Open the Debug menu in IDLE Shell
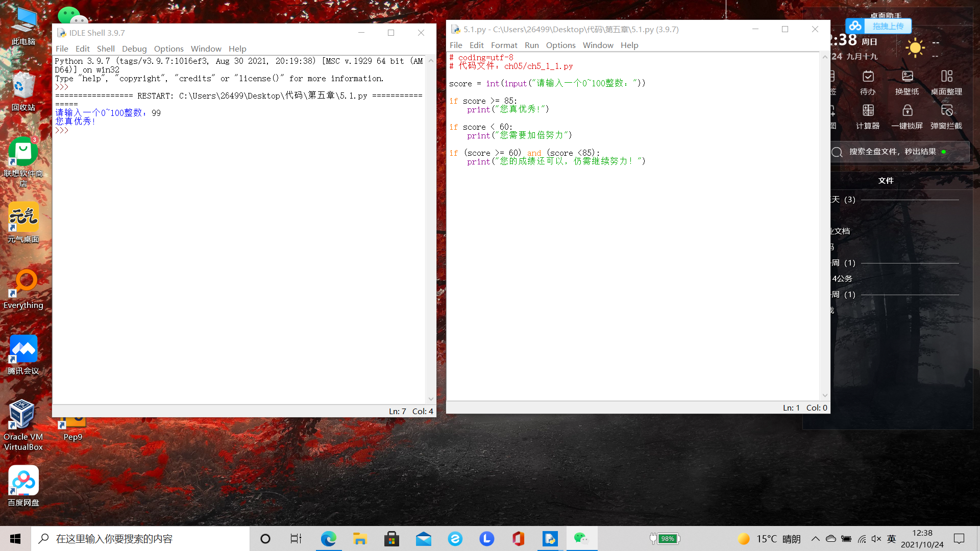The image size is (980, 551). [x=134, y=49]
